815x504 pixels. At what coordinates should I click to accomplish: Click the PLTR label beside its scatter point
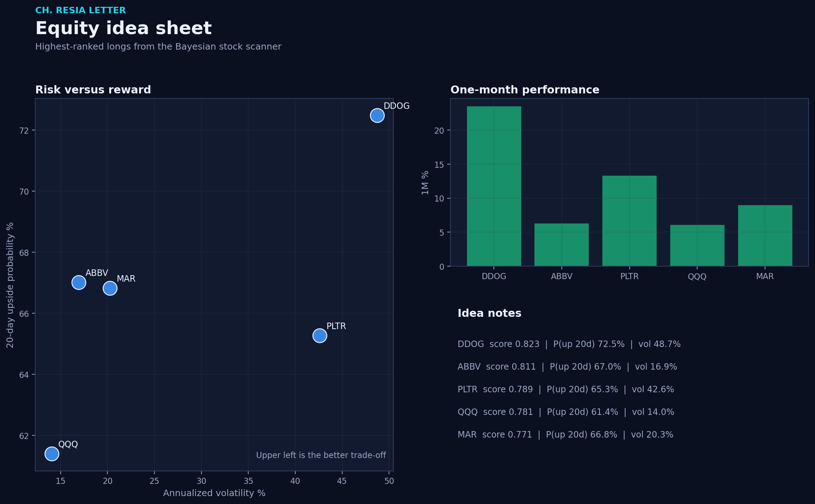point(336,326)
